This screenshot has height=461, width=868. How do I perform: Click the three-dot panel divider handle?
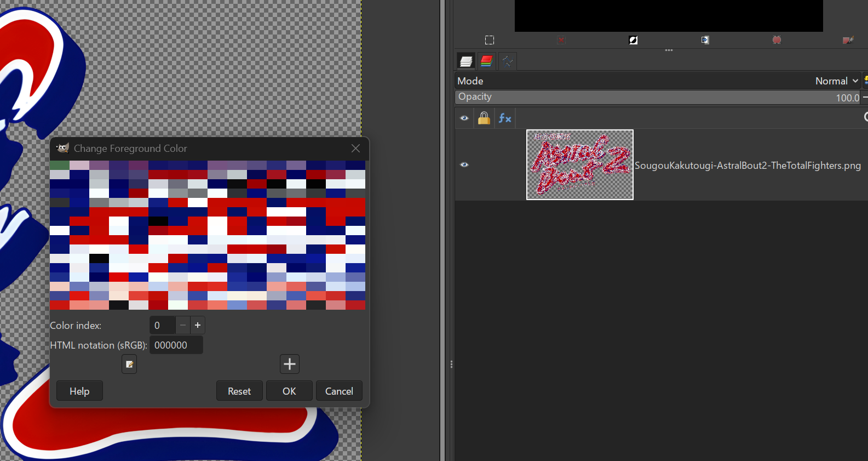click(x=669, y=50)
